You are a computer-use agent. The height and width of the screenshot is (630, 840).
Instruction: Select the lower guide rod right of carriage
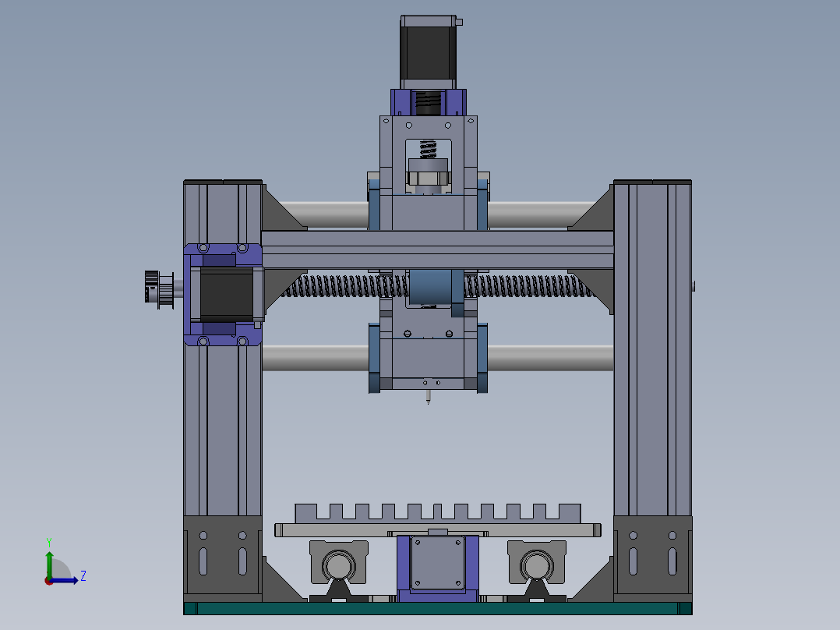(549, 357)
